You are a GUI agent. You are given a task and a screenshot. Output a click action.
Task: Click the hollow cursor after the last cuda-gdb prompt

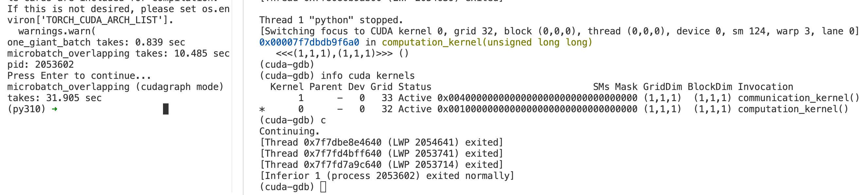(x=323, y=187)
